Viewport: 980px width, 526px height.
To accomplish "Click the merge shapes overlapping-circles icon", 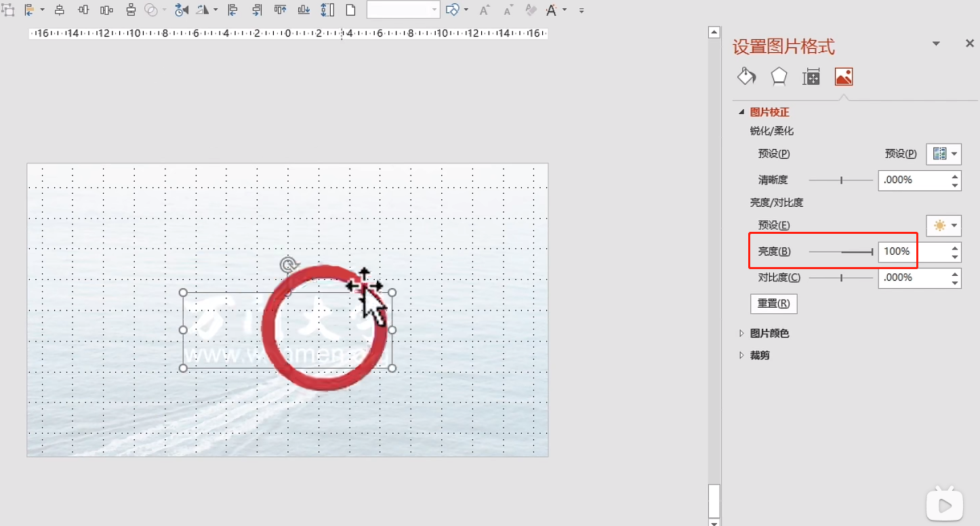I will pos(150,10).
